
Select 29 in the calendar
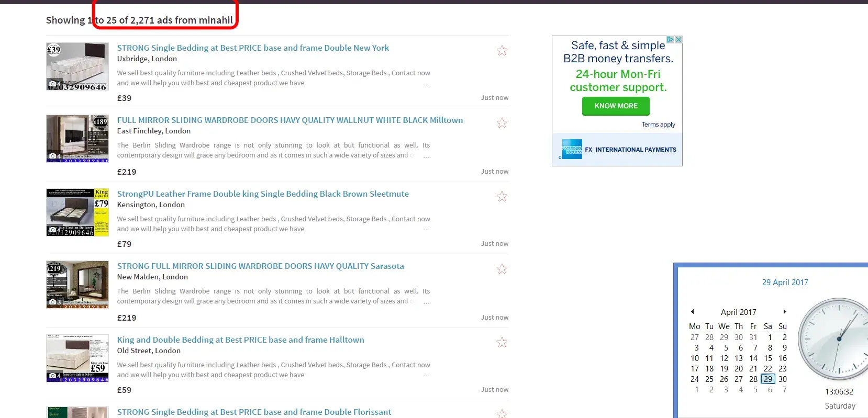coord(768,379)
